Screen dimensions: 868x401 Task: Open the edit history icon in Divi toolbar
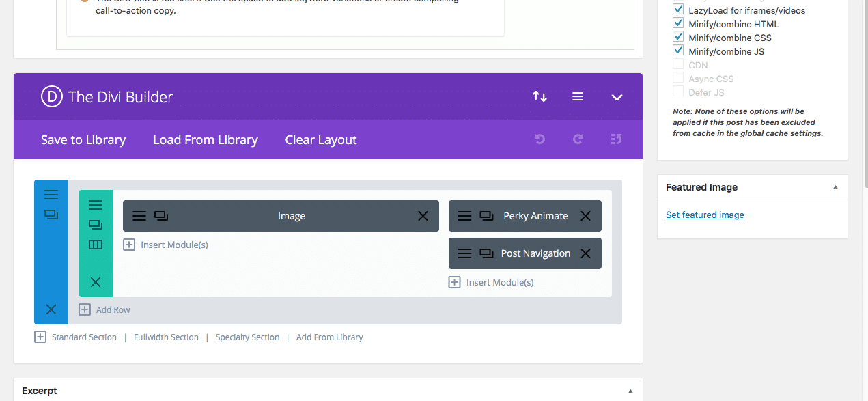coord(616,139)
